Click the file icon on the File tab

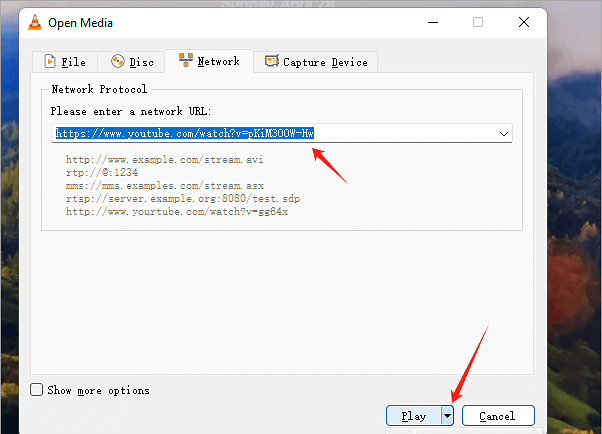[47, 62]
